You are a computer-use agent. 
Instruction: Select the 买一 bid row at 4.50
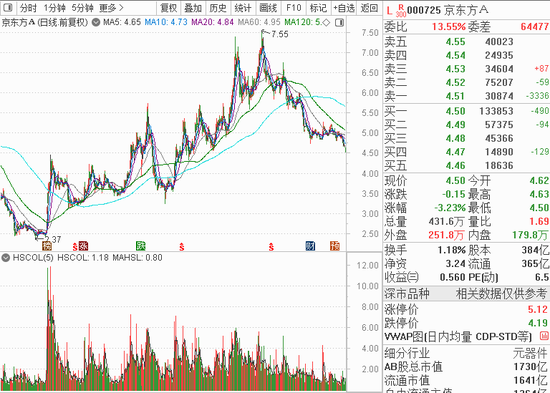pos(467,111)
